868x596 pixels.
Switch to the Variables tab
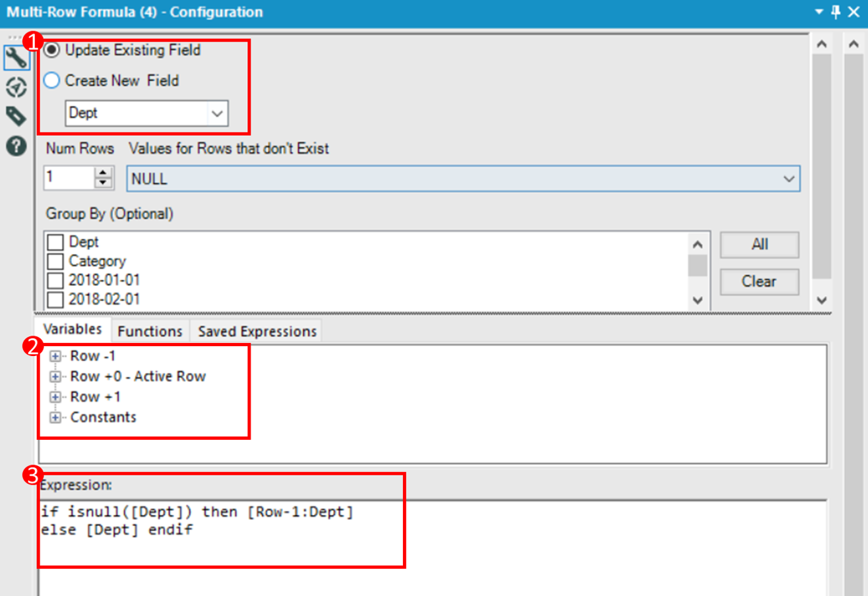pyautogui.click(x=73, y=329)
